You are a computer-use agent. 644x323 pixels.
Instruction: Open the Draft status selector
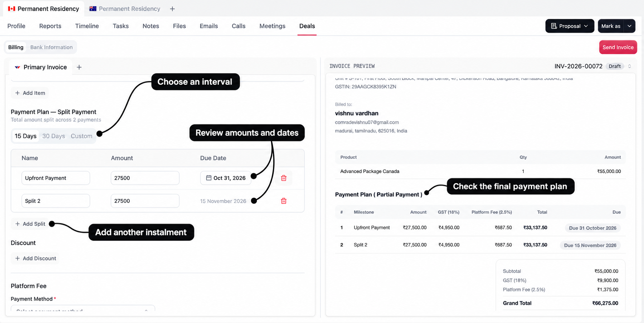click(x=619, y=66)
